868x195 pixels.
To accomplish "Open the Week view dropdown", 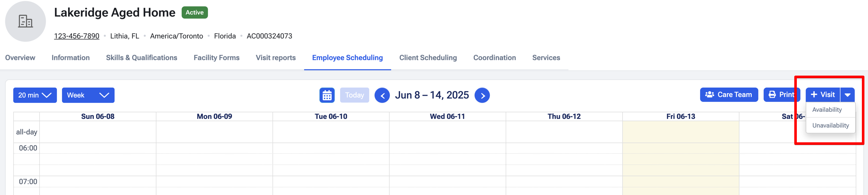I will [88, 95].
